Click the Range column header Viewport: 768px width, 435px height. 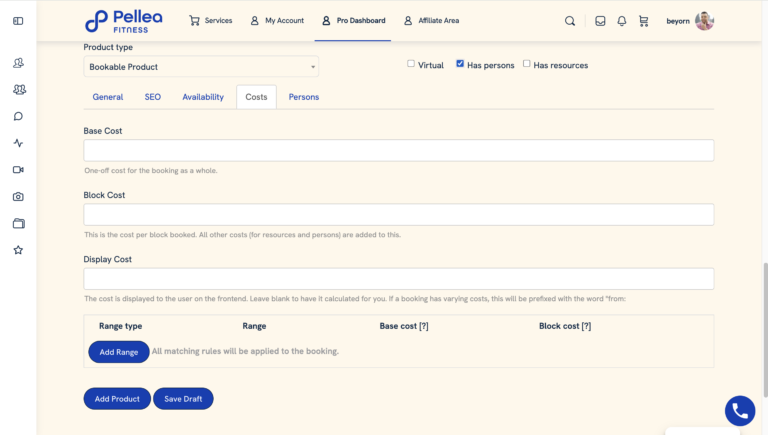254,326
